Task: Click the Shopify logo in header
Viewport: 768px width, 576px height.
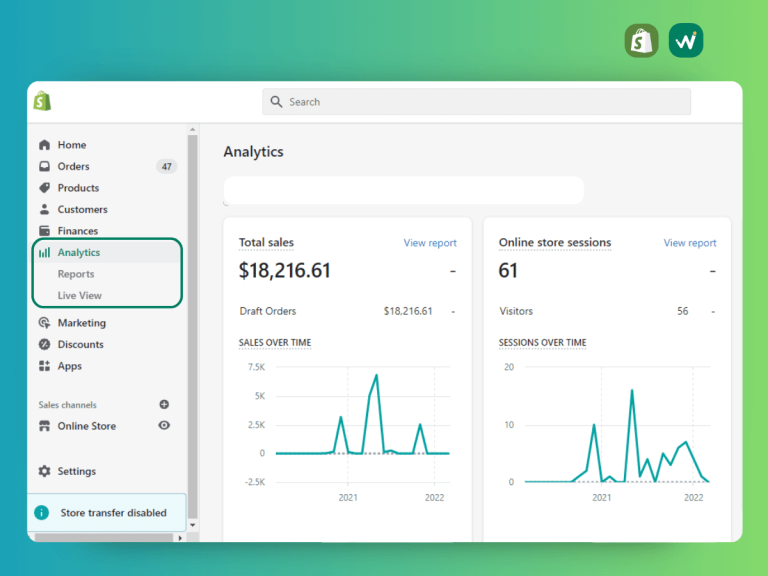Action: (42, 101)
